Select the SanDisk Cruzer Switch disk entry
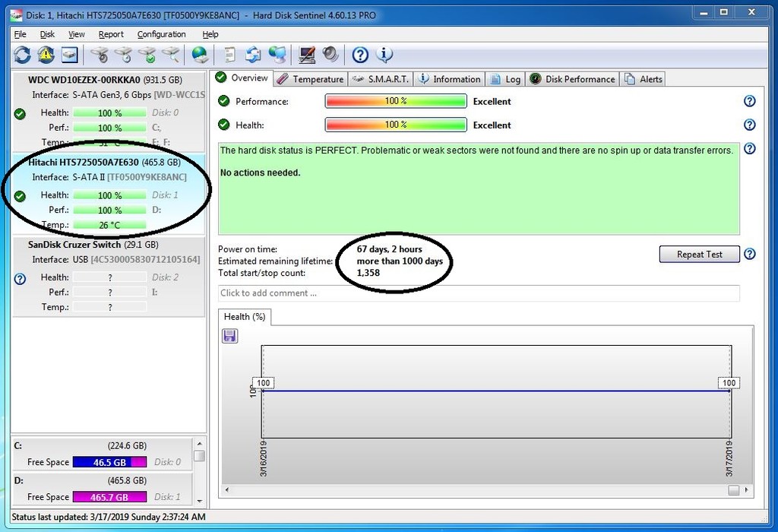The height and width of the screenshot is (532, 778). pos(108,277)
